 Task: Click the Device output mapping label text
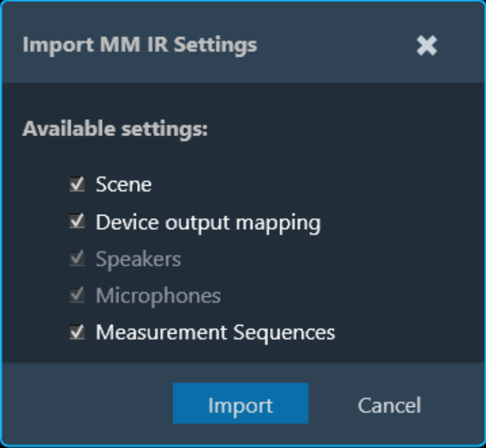coord(208,223)
